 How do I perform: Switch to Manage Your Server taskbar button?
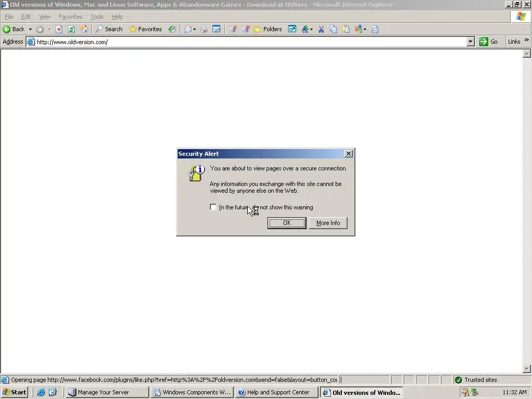pyautogui.click(x=107, y=392)
